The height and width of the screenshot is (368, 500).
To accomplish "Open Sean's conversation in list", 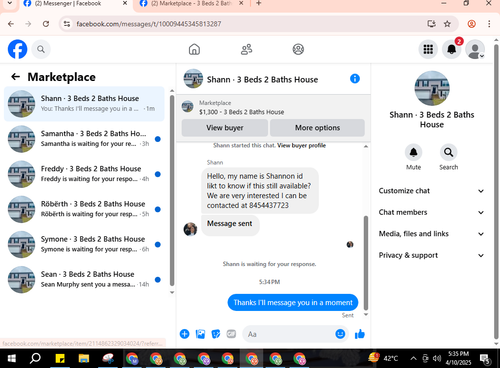I will pyautogui.click(x=84, y=279).
